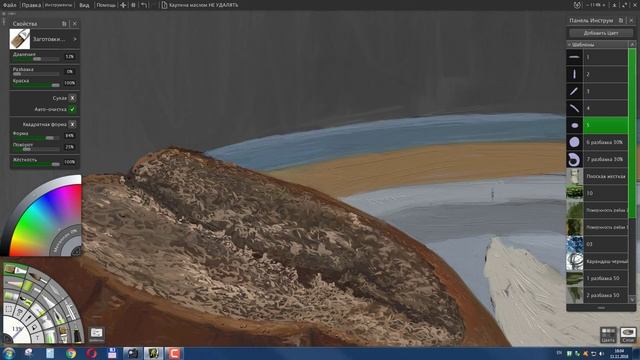Viewport: 640px width, 360px height.
Task: Open the Файл menu
Action: [10, 5]
